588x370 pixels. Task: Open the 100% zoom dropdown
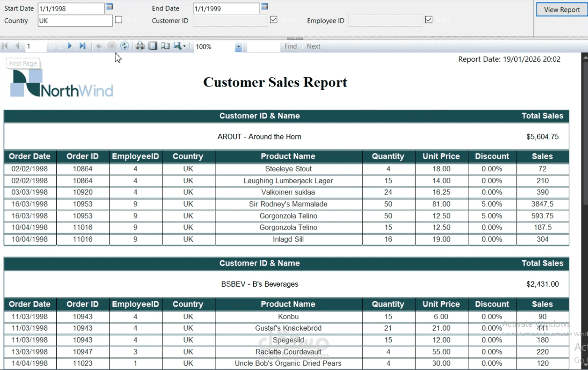238,47
